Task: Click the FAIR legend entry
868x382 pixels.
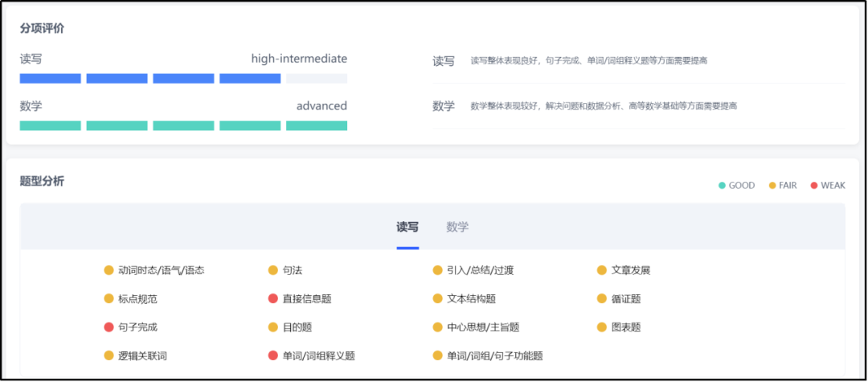Action: (x=783, y=186)
